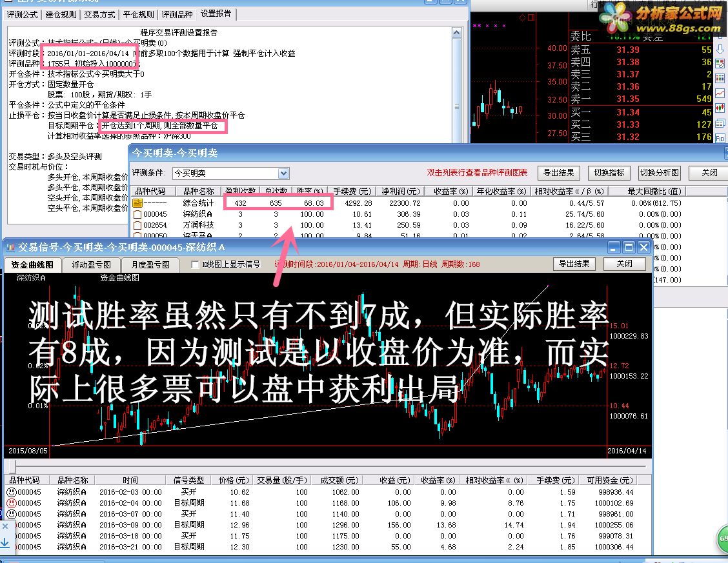This screenshot has width=728, height=563.
Task: Switch to 评测品种 tab
Action: [x=177, y=14]
